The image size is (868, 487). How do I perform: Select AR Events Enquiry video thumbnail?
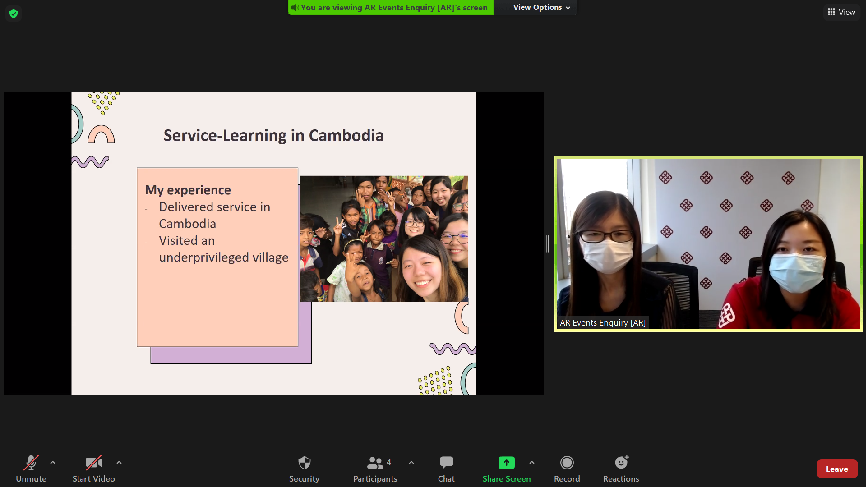(709, 244)
